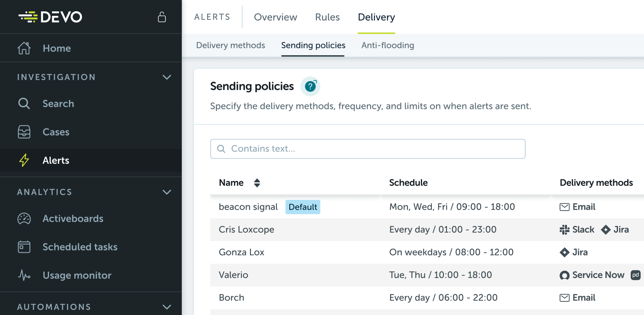Collapse the Analytics section chevron
Image resolution: width=644 pixels, height=315 pixels.
167,192
